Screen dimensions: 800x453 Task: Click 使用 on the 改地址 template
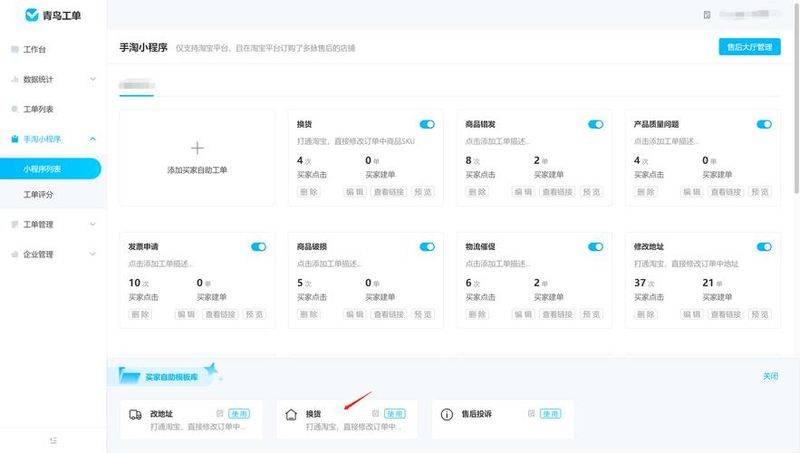[x=239, y=413]
